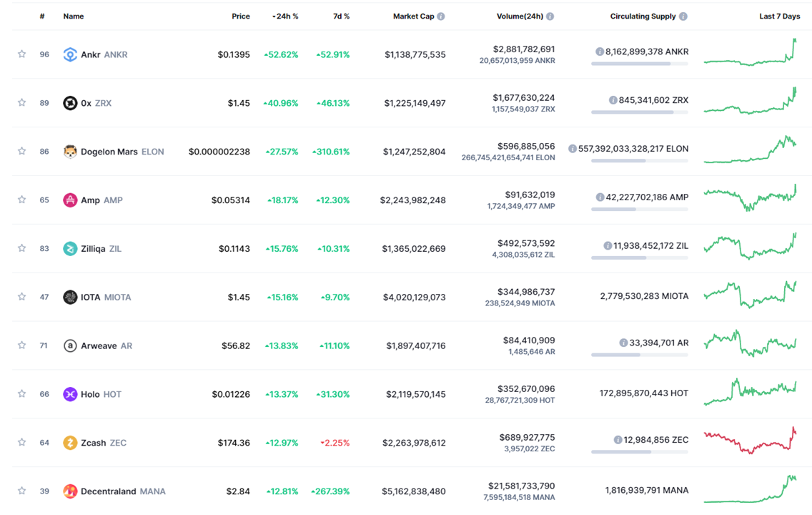Add Amp to watchlist via star
This screenshot has height=515, width=812.
[21, 200]
